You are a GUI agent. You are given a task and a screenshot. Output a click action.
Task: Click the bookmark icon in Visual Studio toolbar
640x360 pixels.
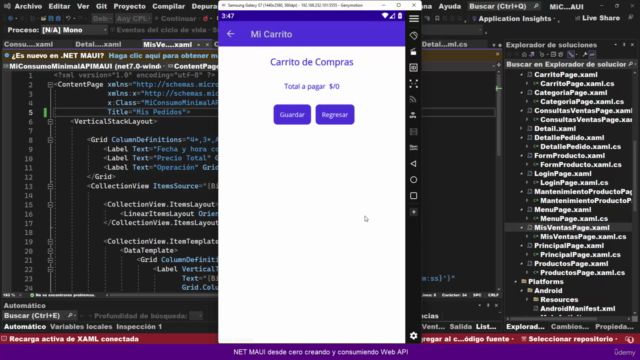pyautogui.click(x=437, y=19)
